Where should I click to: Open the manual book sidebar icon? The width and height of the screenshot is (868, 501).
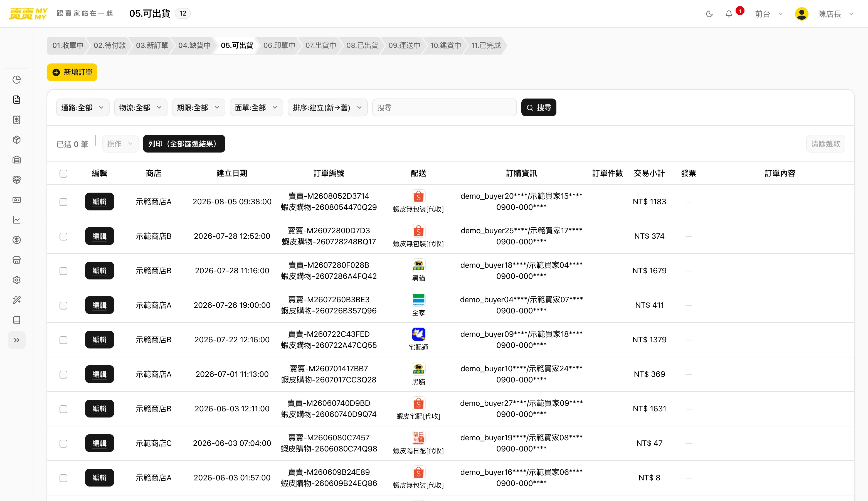point(16,320)
